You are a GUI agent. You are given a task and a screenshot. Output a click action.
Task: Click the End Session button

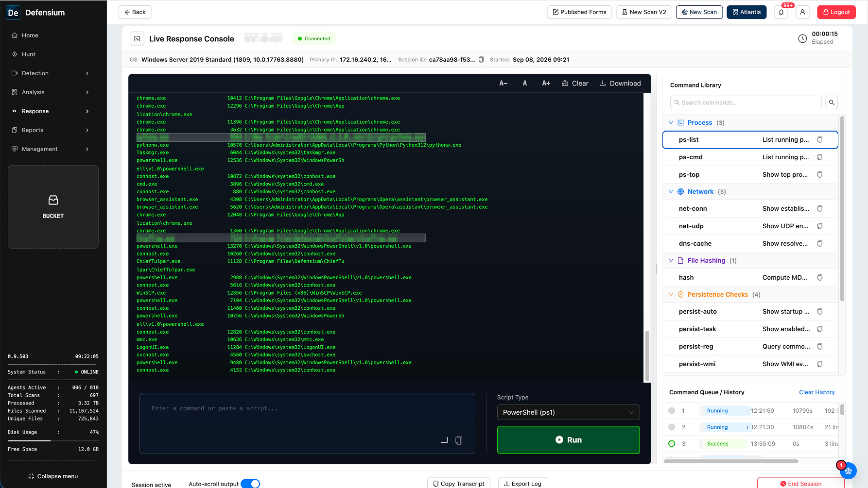point(800,483)
